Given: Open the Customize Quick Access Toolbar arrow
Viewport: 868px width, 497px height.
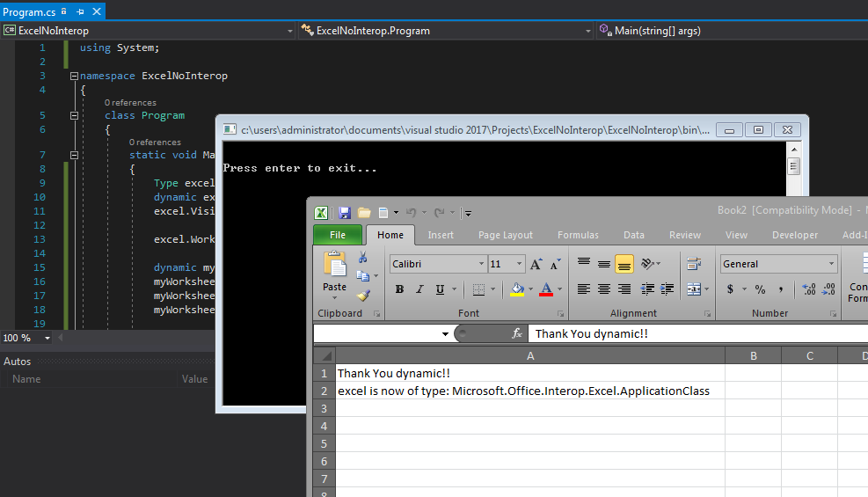Looking at the screenshot, I should click(x=468, y=213).
